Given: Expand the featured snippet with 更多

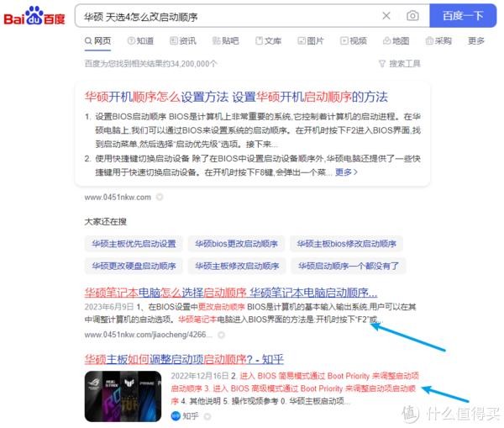Looking at the screenshot, I should (346, 172).
